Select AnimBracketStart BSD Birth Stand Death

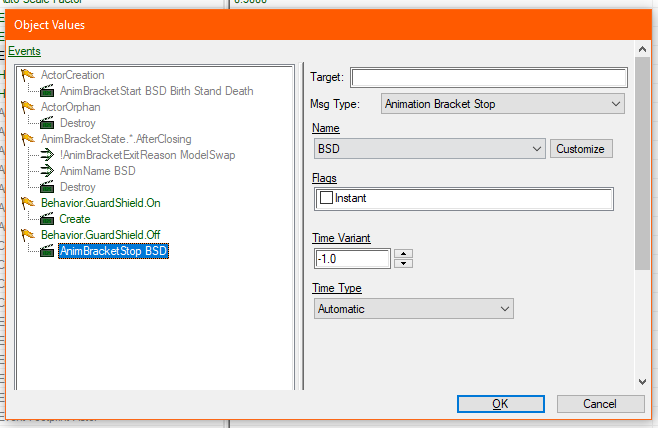pos(157,91)
